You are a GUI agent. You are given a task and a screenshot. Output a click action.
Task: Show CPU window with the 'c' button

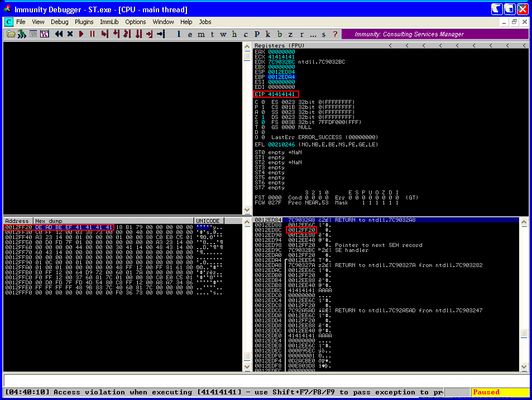(246, 34)
